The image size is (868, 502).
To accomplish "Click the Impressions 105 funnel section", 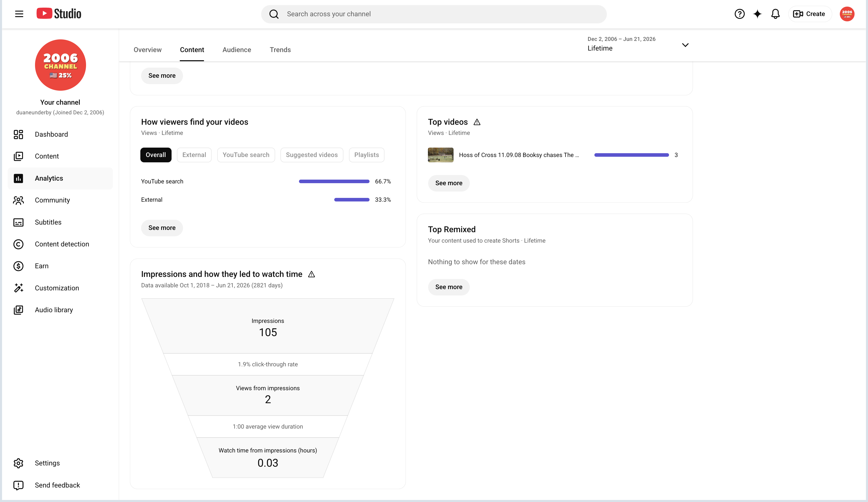I will click(x=268, y=326).
